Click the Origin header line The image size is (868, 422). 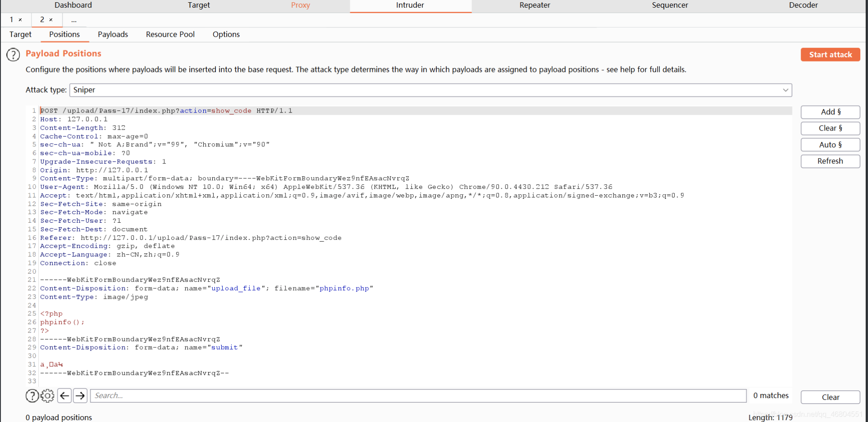pyautogui.click(x=94, y=170)
